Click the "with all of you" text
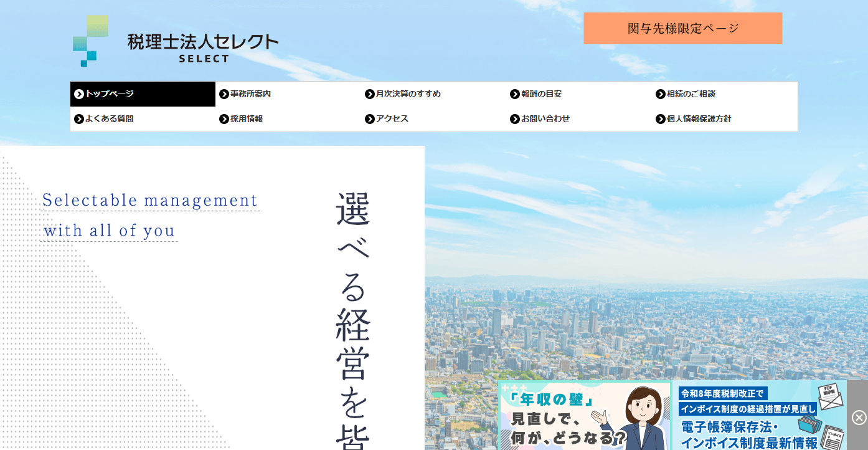This screenshot has width=868, height=450. click(110, 231)
